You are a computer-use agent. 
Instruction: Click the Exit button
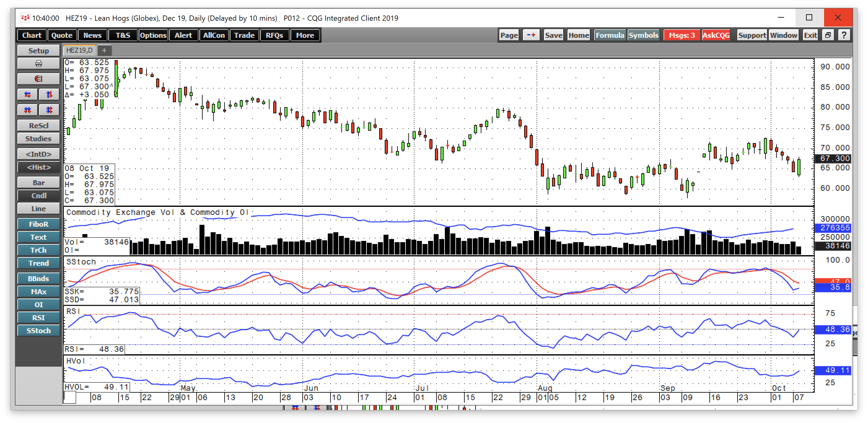coord(810,35)
